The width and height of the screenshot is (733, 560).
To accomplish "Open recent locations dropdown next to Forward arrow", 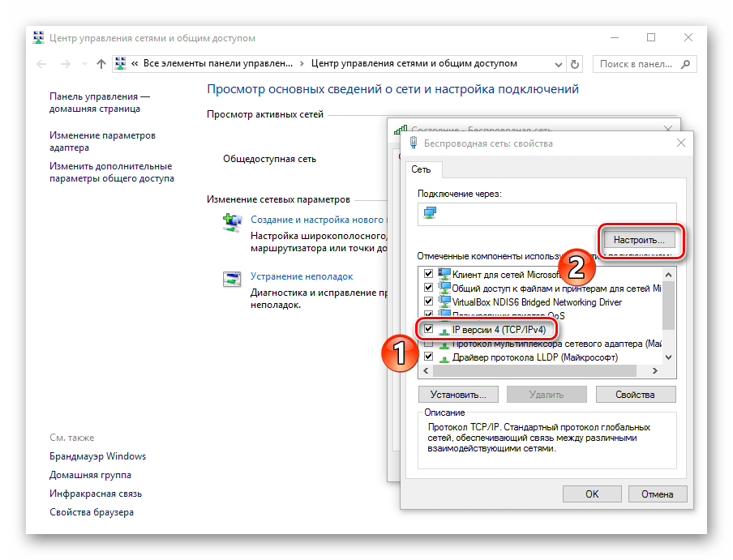I will (84, 64).
